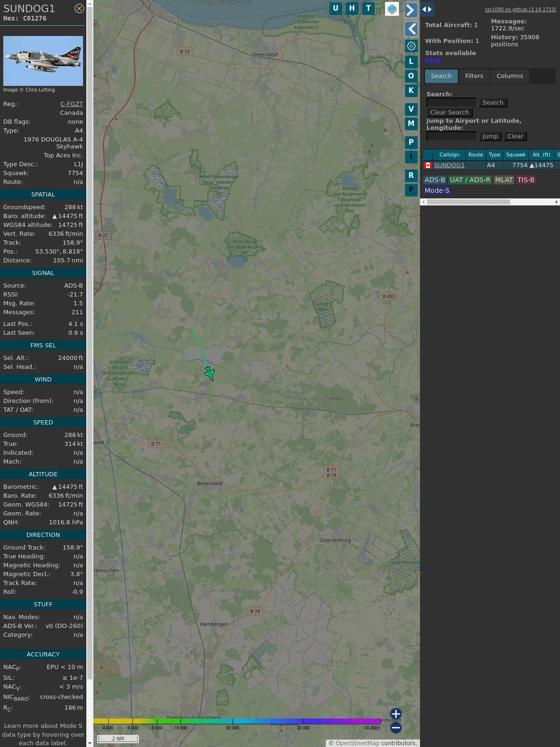Open settings gear on map
The width and height of the screenshot is (560, 747).
pos(411,46)
